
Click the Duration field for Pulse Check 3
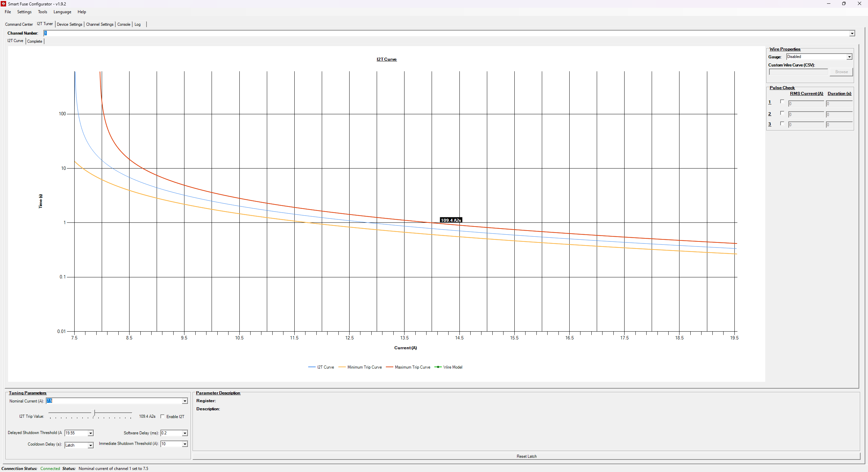[x=839, y=125]
